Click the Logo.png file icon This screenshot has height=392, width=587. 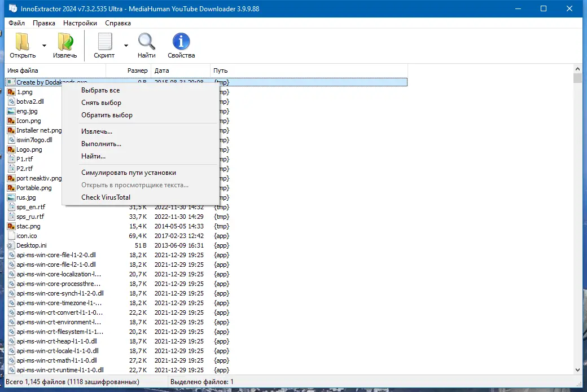point(11,149)
